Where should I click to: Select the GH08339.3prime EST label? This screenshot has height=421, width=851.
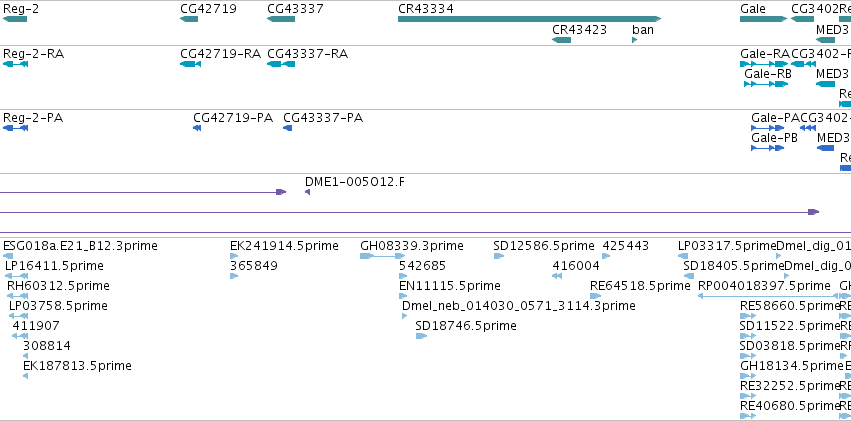[x=412, y=246]
